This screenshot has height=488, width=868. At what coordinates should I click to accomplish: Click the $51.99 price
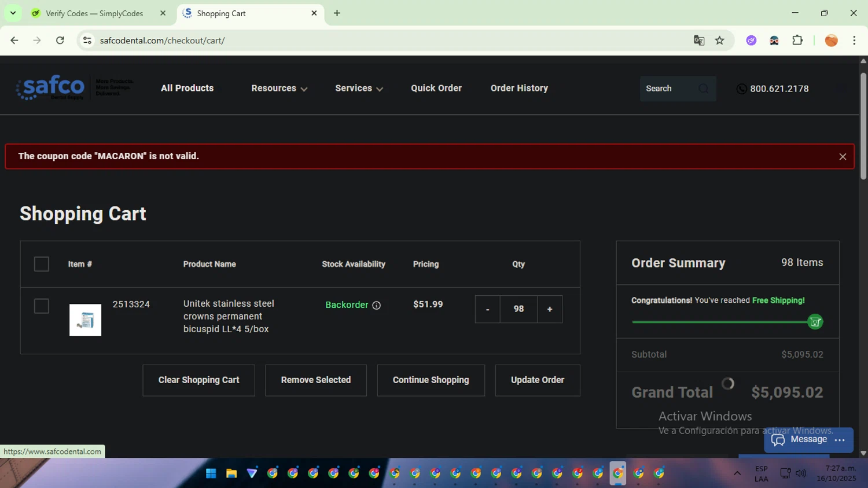click(428, 304)
